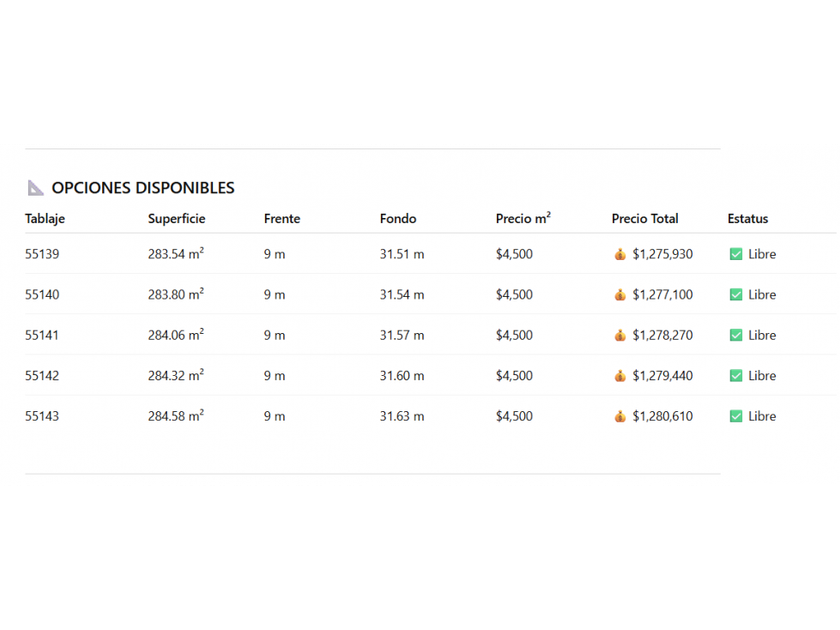Click the green check for lot 55143
The height and width of the screenshot is (630, 840).
(x=736, y=416)
